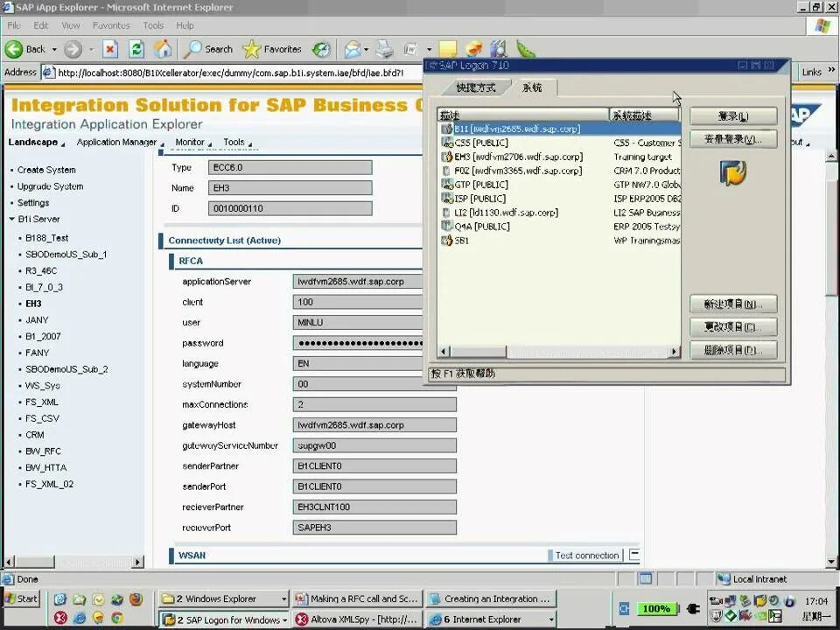
Task: Click the left tree panel horizontal scrollbar
Action: (74, 562)
